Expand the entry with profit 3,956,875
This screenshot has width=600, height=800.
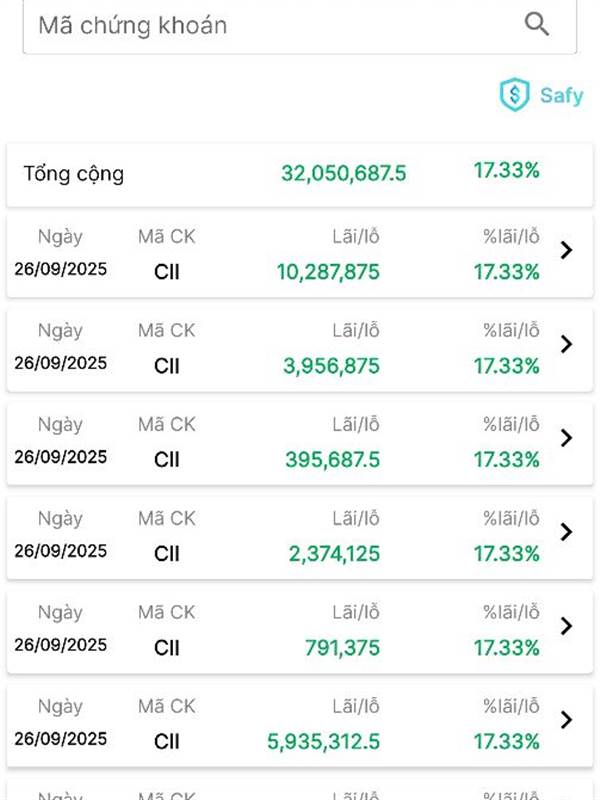tap(567, 345)
